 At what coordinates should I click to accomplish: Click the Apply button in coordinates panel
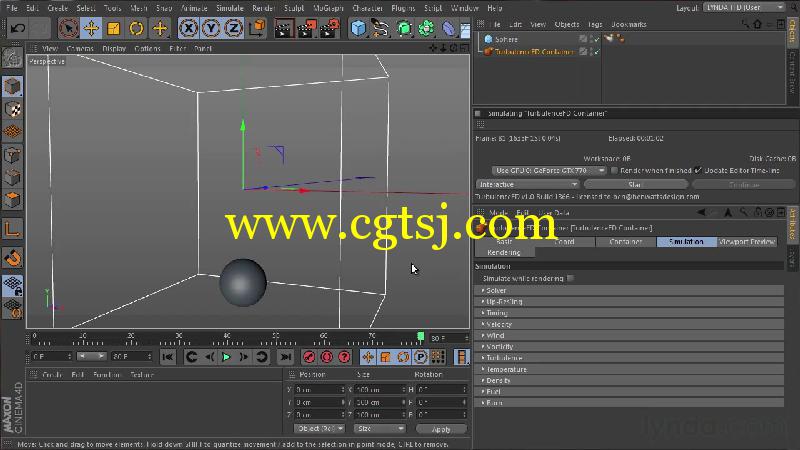point(441,429)
